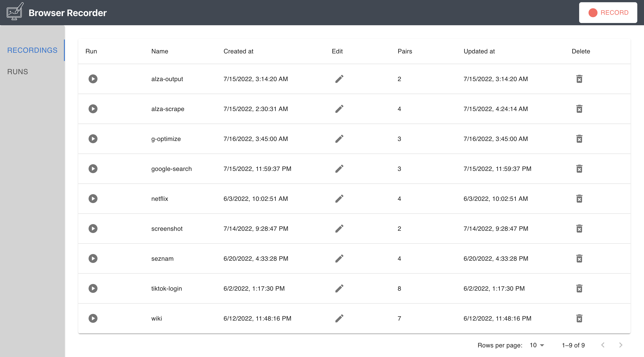Image resolution: width=644 pixels, height=357 pixels.
Task: Open the rows per page dropdown
Action: 537,345
